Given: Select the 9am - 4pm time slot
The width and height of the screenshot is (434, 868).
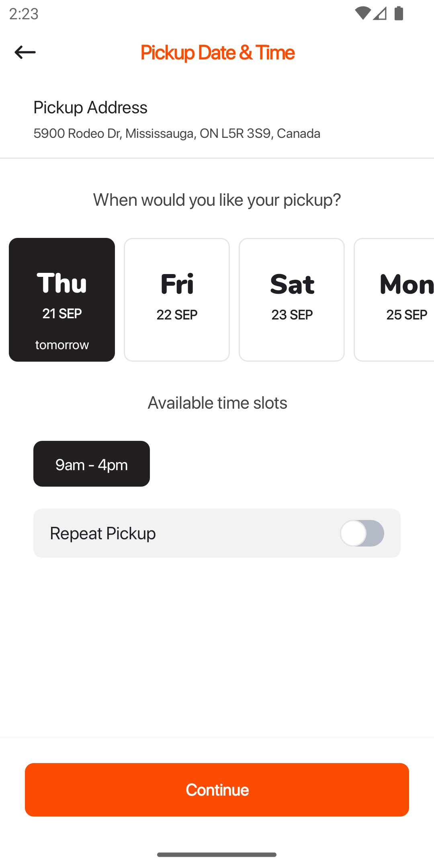Looking at the screenshot, I should point(92,464).
